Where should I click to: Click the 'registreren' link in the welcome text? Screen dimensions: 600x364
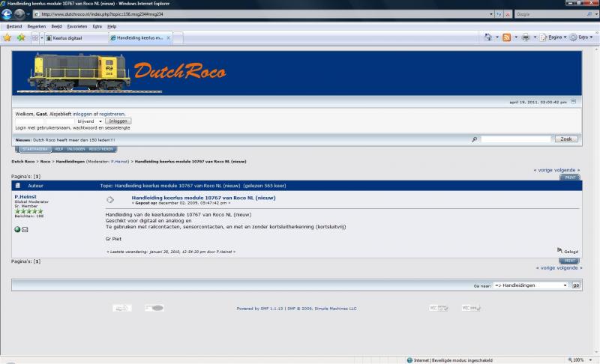click(x=112, y=114)
